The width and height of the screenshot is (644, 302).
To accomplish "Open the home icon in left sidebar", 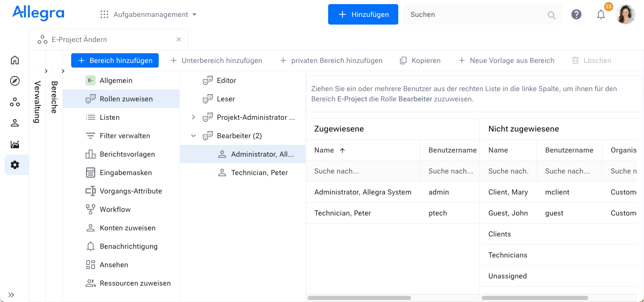I will pos(15,60).
